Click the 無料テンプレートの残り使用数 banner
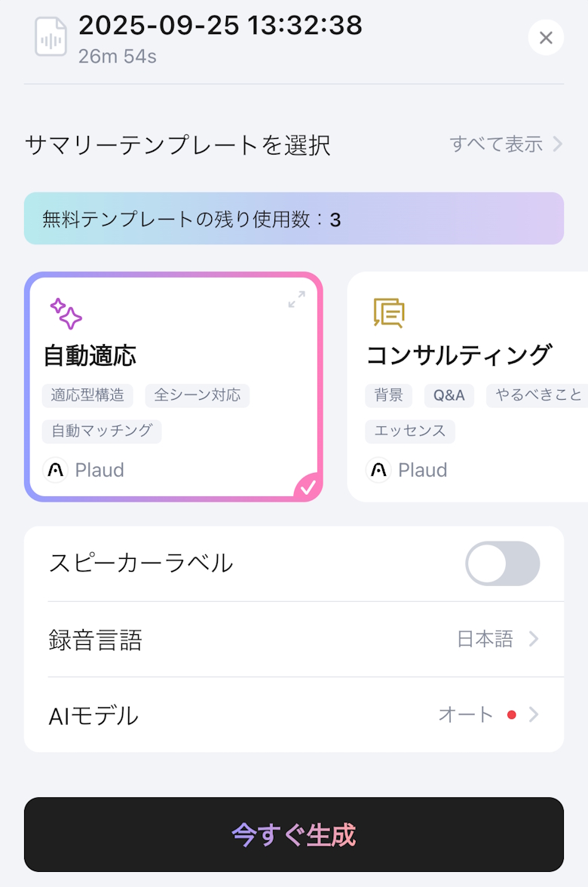 pos(294,219)
